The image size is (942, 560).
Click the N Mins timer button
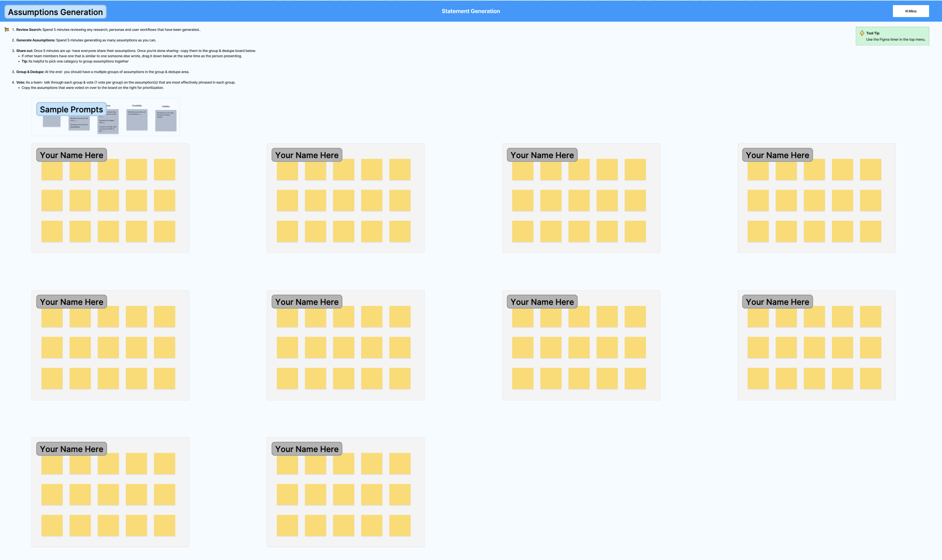pos(910,11)
